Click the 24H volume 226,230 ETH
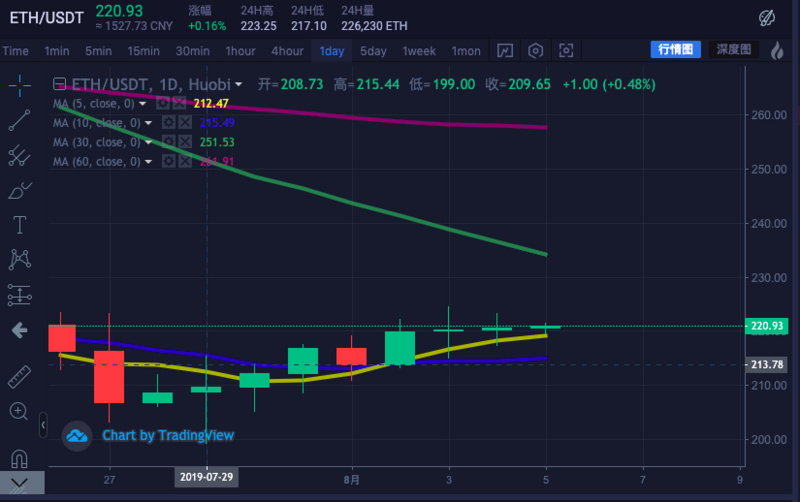The image size is (800, 502). (x=374, y=26)
